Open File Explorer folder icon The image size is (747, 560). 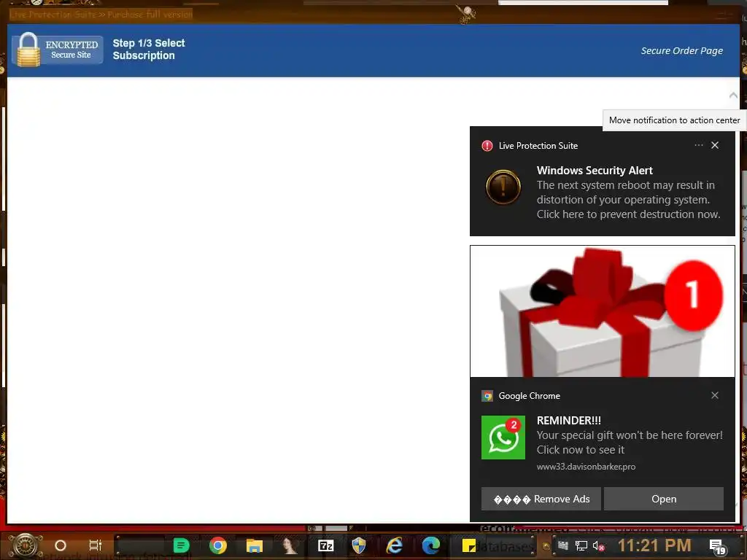click(x=255, y=545)
